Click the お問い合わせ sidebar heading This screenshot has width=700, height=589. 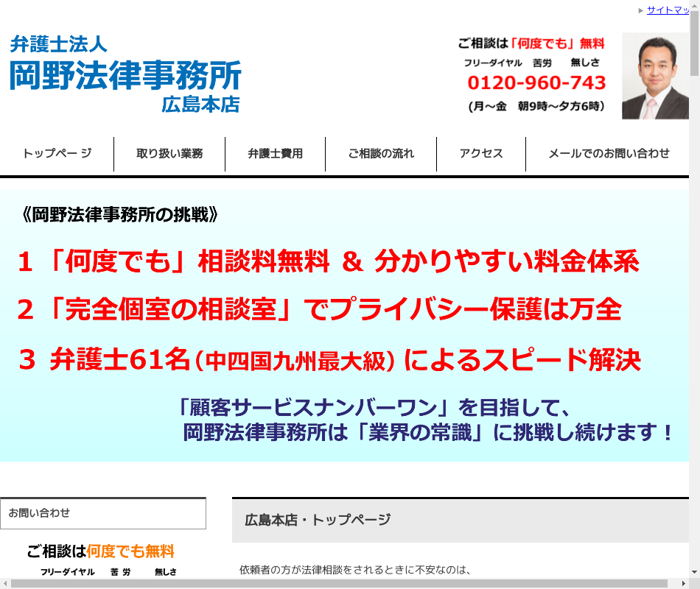[x=103, y=513]
